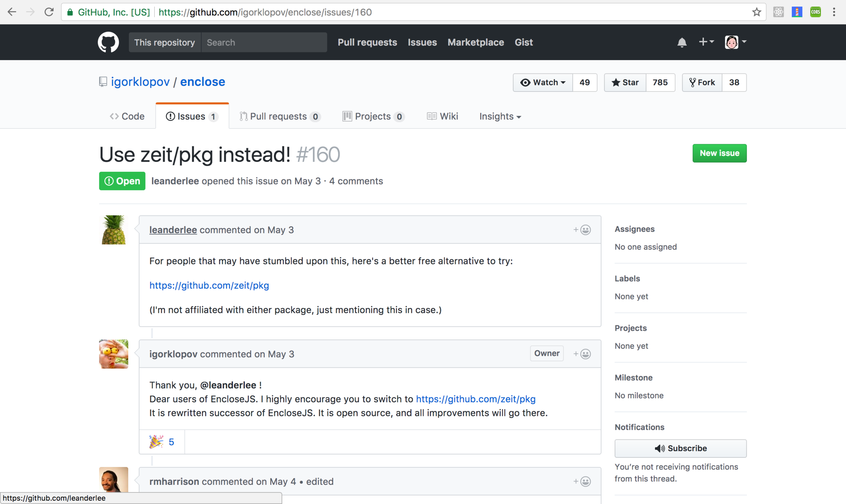This screenshot has height=504, width=846.
Task: Open the plus create-new menu
Action: (x=706, y=42)
